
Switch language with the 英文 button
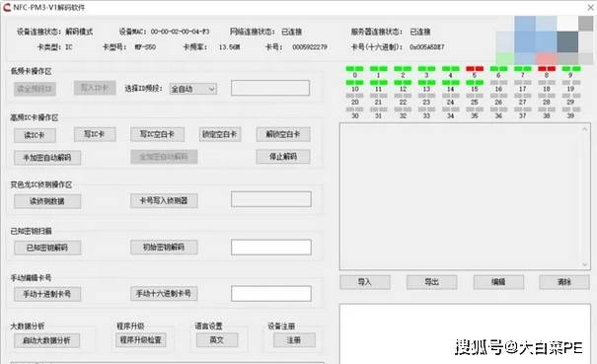point(217,339)
